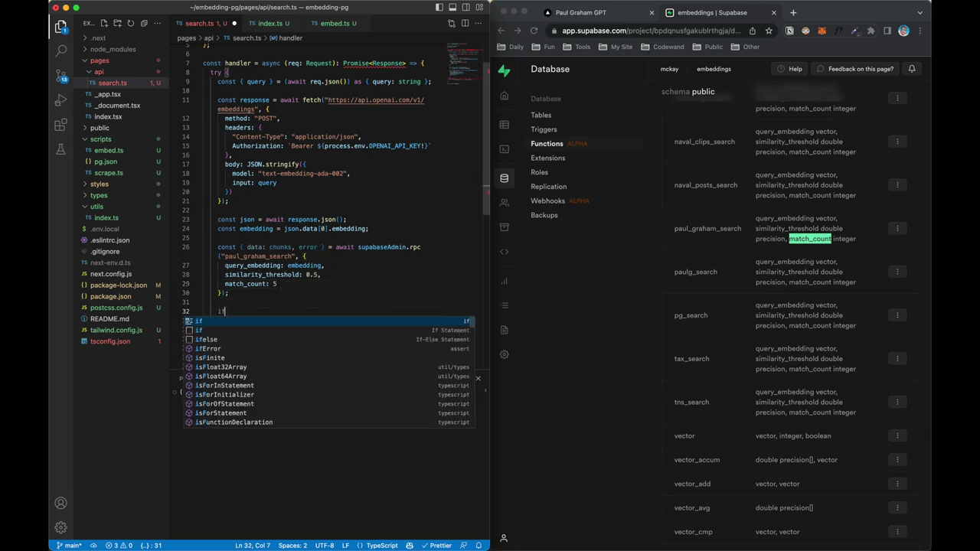Open Supabase Home icon in sidebar
The image size is (980, 551).
[x=504, y=96]
